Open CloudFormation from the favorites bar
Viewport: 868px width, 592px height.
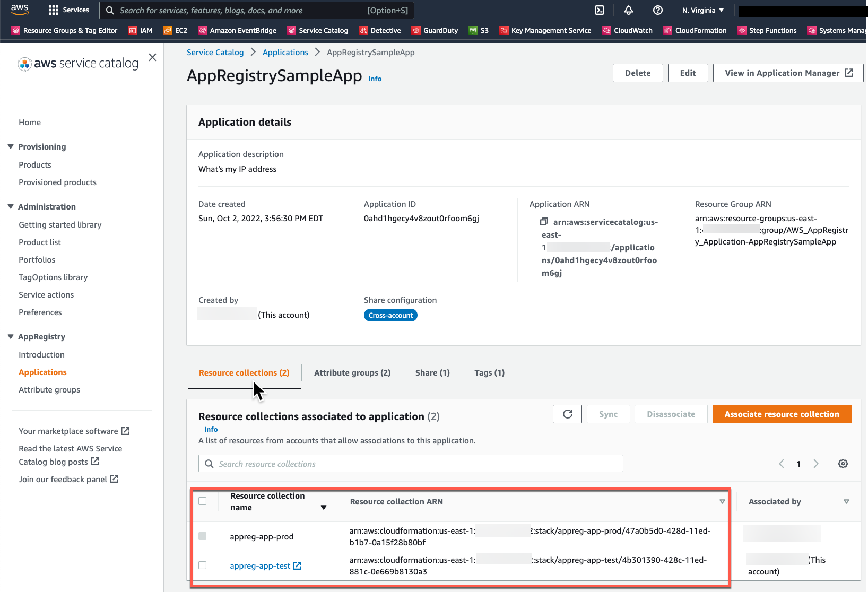pos(695,30)
